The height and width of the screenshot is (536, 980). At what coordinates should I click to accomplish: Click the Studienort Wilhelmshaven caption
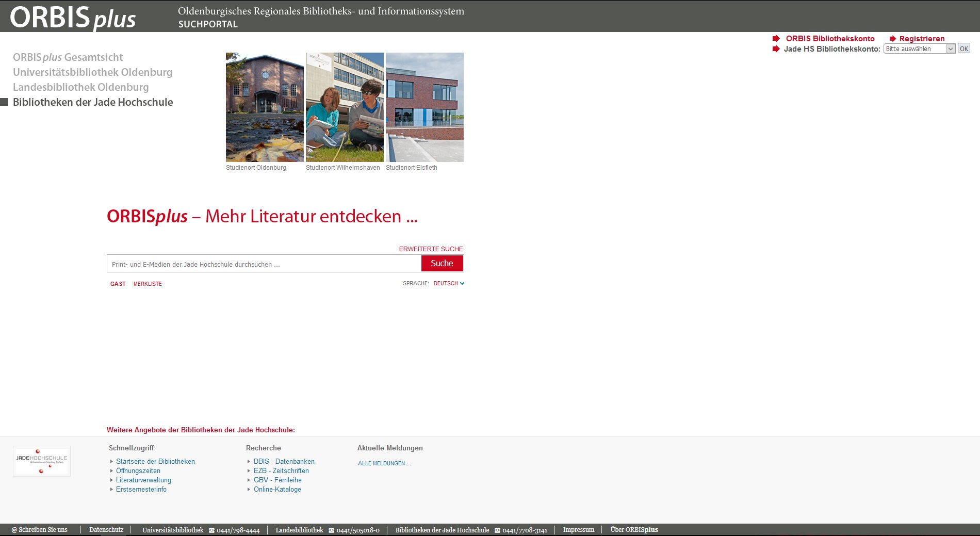(x=343, y=168)
